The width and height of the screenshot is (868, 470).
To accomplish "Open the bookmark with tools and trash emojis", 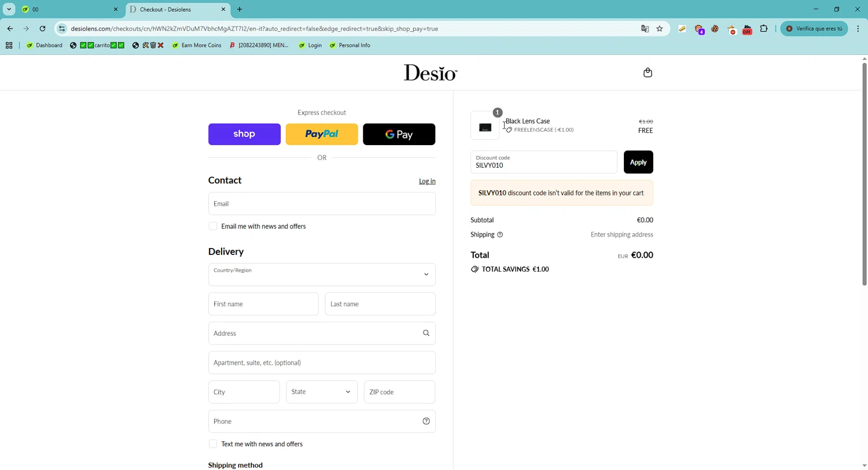I will coord(148,45).
